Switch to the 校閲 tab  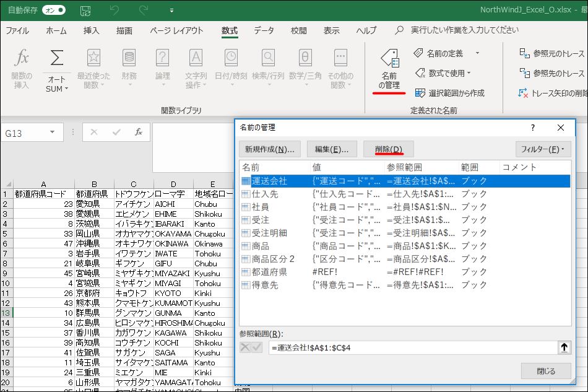[x=298, y=30]
